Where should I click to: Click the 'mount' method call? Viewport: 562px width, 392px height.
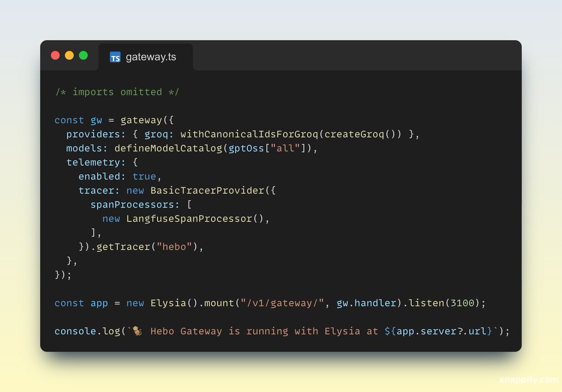pyautogui.click(x=219, y=303)
